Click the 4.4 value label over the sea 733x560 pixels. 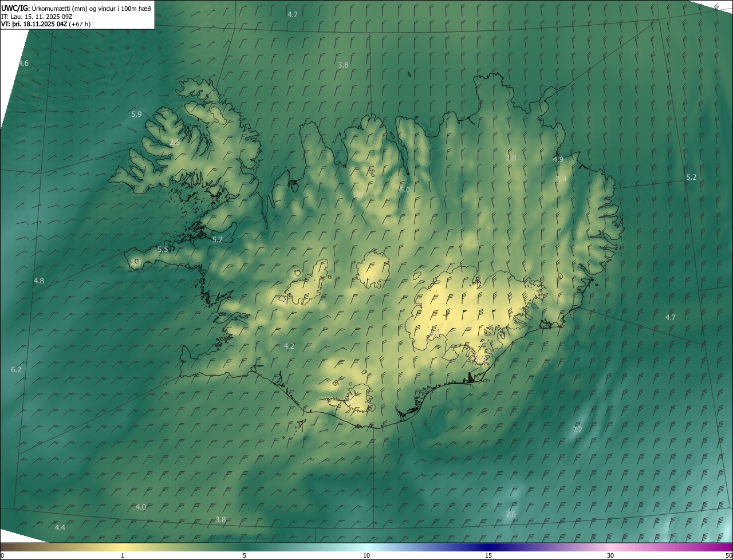[60, 527]
